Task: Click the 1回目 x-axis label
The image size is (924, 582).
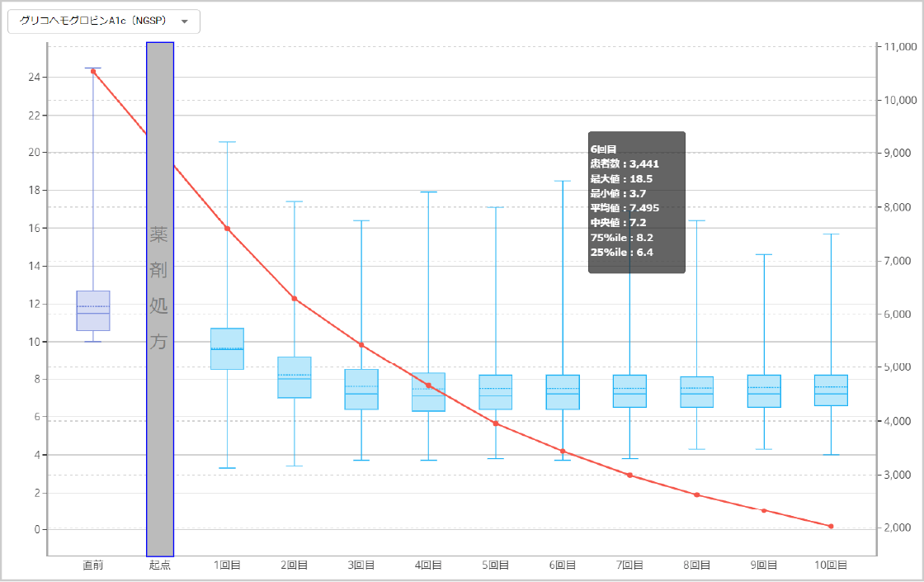Action: click(x=228, y=565)
